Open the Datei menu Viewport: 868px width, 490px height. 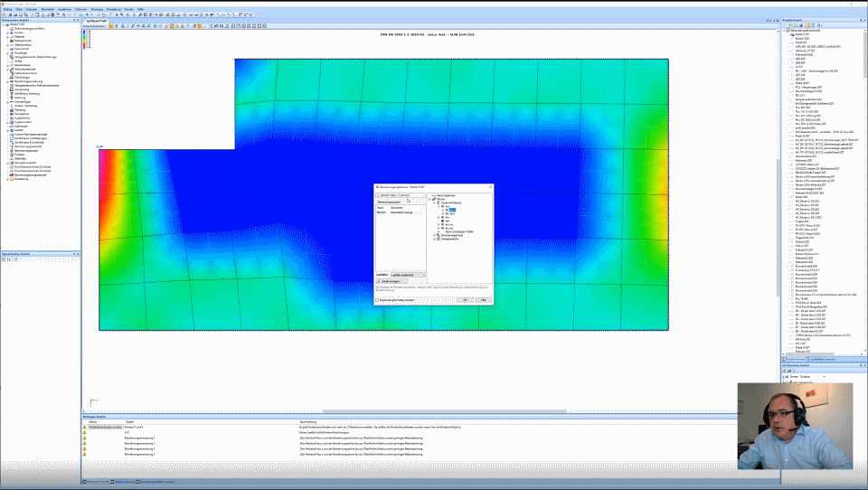click(19, 9)
